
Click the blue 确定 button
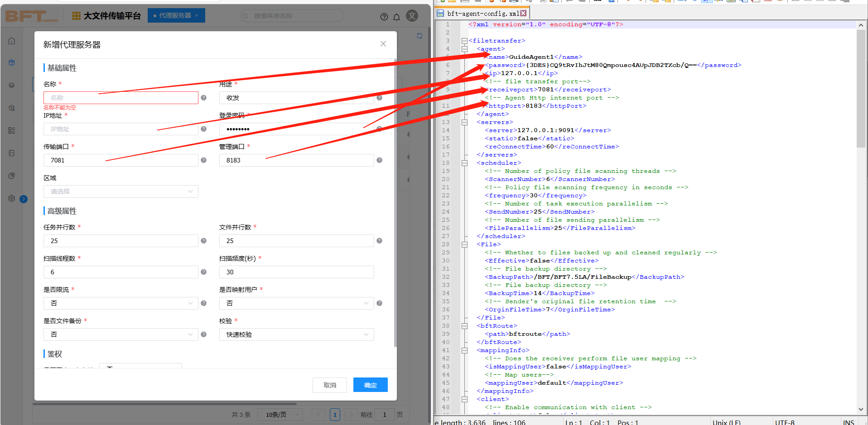pos(370,385)
